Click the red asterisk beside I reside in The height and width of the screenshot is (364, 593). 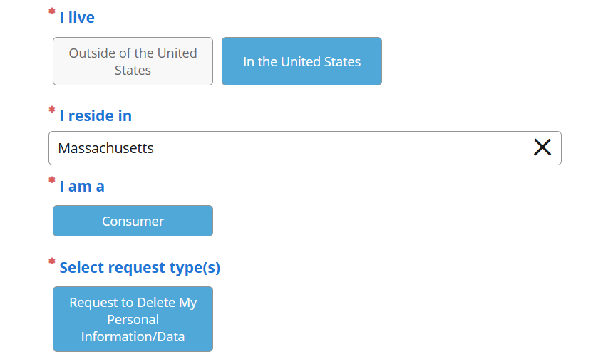51,110
